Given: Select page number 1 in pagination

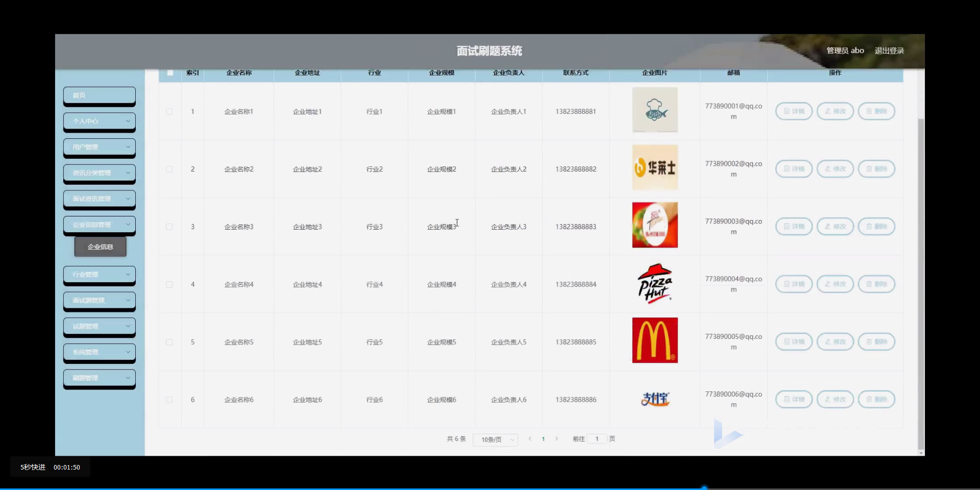Looking at the screenshot, I should click(543, 439).
